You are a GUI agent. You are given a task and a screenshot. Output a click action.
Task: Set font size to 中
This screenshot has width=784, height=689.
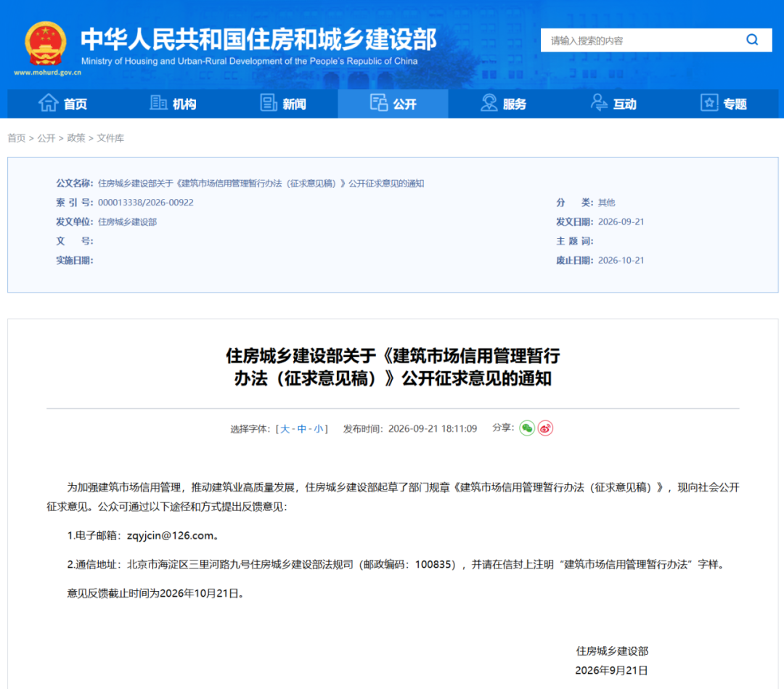[x=302, y=429]
